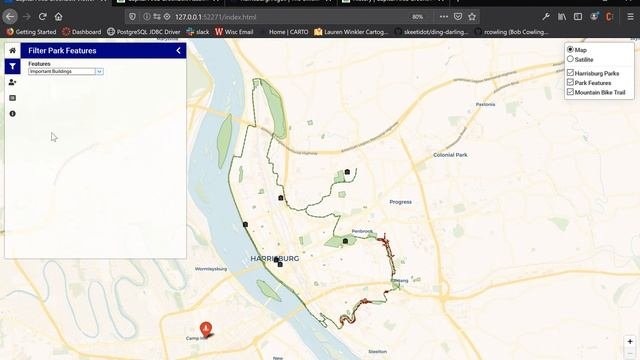
Task: Open the add-user sidebar tab
Action: click(x=13, y=82)
